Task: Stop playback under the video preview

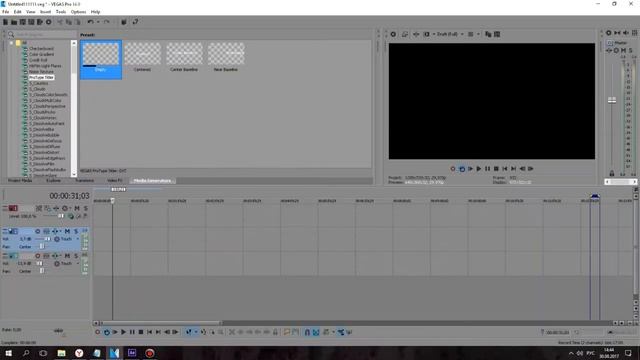Action: pyautogui.click(x=496, y=169)
